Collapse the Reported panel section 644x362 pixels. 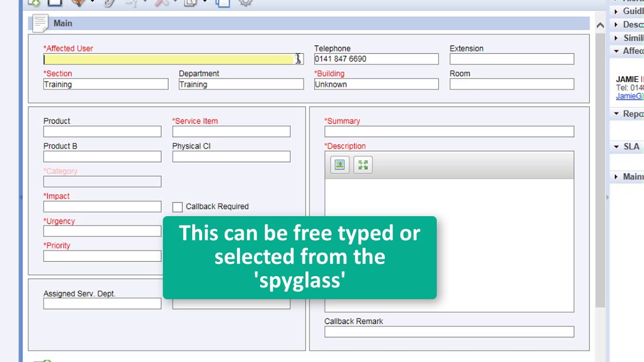[x=616, y=114]
